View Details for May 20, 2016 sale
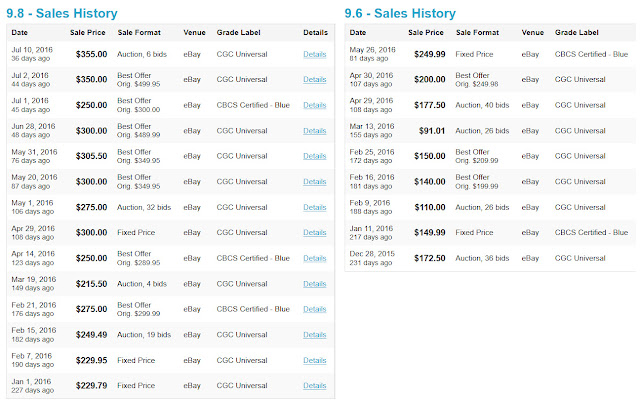Viewport: 640px width, 400px height. click(315, 182)
